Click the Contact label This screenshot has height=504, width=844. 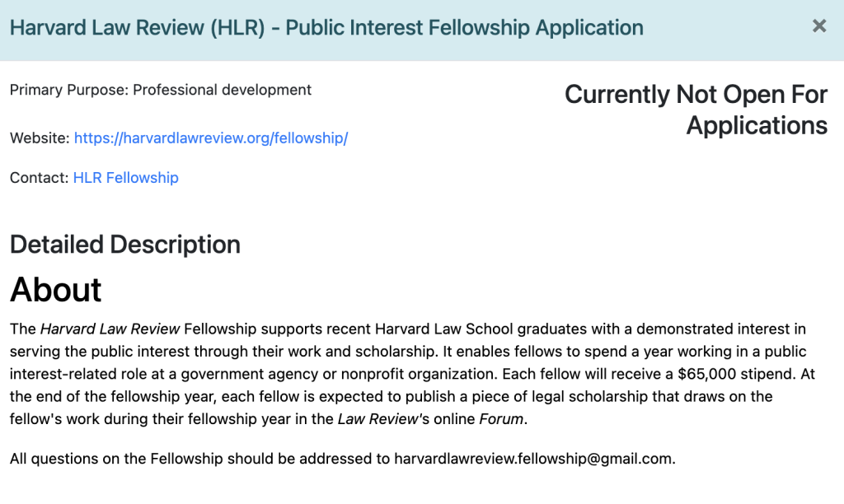(39, 178)
